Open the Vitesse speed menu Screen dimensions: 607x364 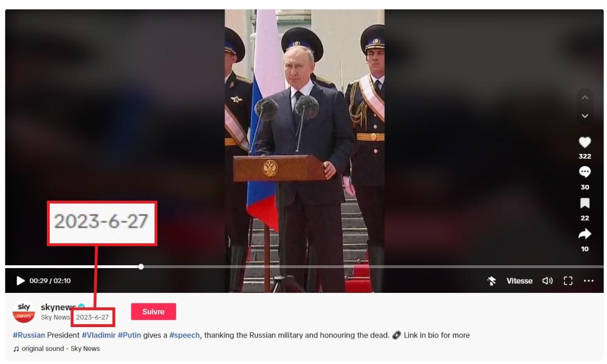[x=519, y=281]
